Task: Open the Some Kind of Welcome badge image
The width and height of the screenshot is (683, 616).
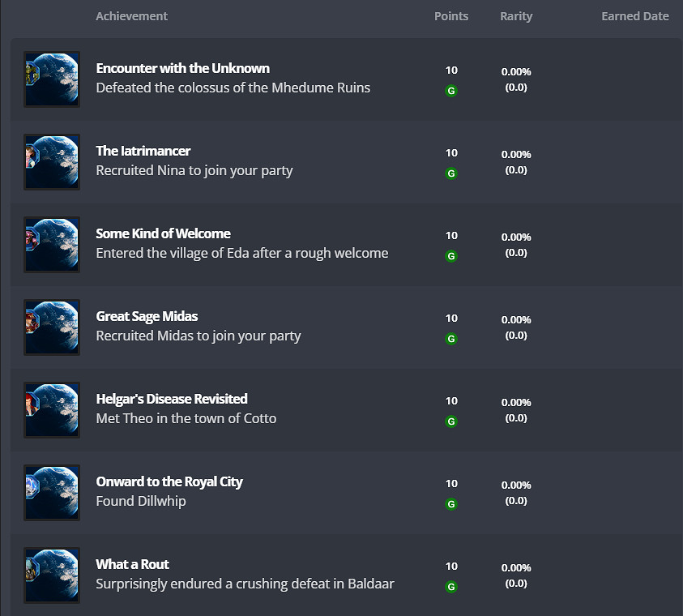Action: tap(52, 245)
